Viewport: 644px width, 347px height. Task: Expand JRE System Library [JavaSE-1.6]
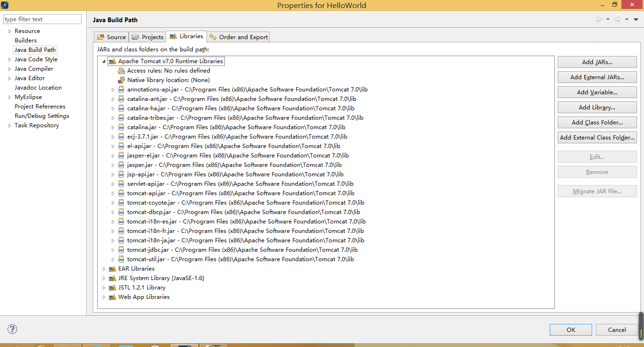(x=104, y=278)
